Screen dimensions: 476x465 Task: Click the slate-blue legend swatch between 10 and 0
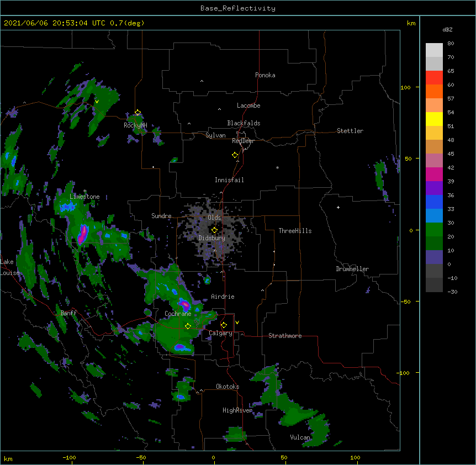click(x=434, y=257)
